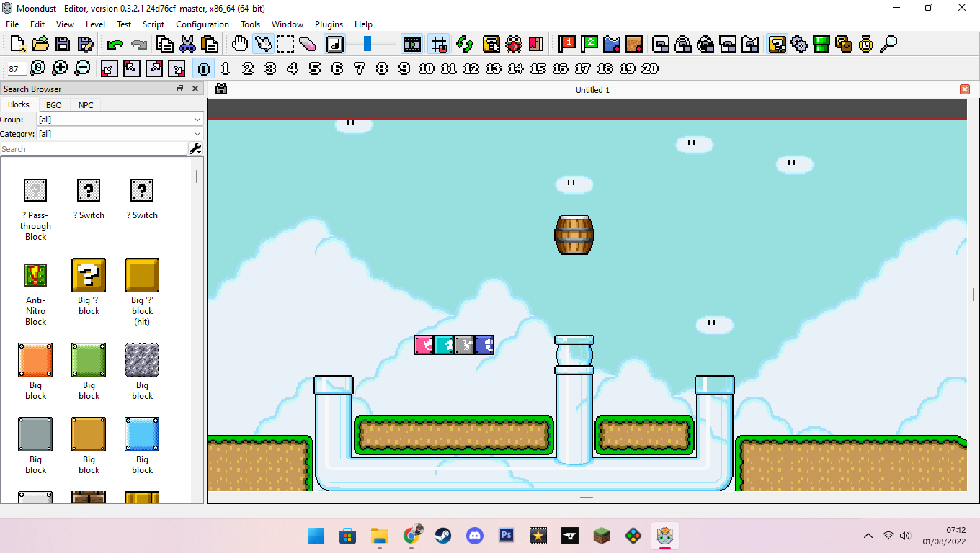Set player 1 start point flag
The image size is (980, 553).
coord(567,45)
